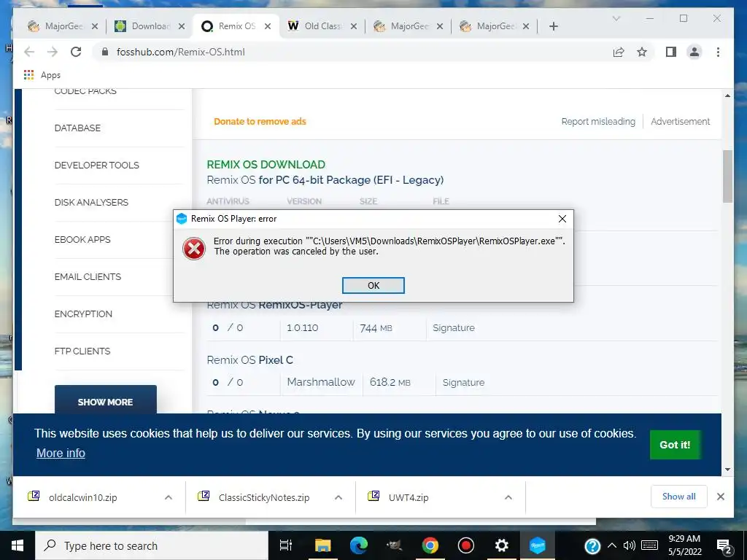Image resolution: width=747 pixels, height=560 pixels.
Task: Open More info about cookies
Action: pos(61,453)
